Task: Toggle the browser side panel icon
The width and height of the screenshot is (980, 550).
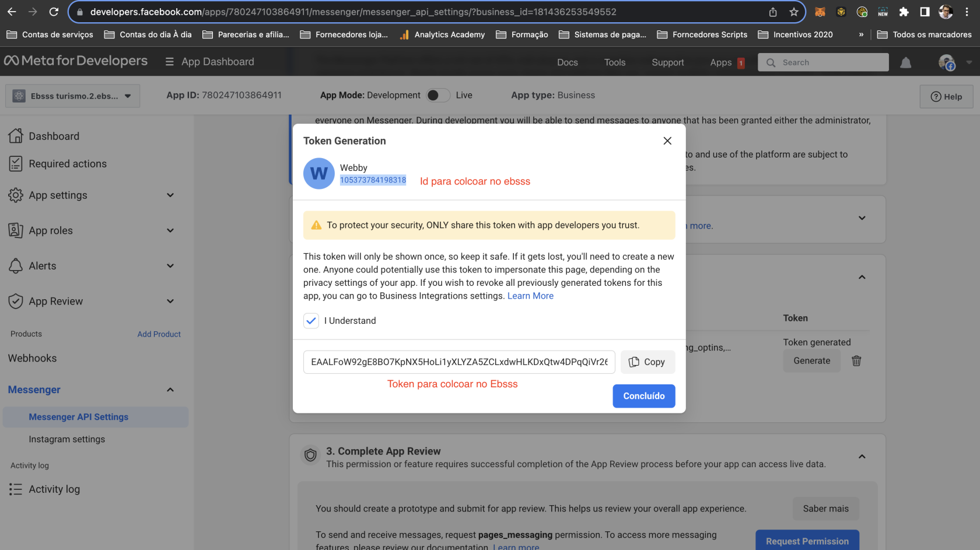Action: pos(925,12)
